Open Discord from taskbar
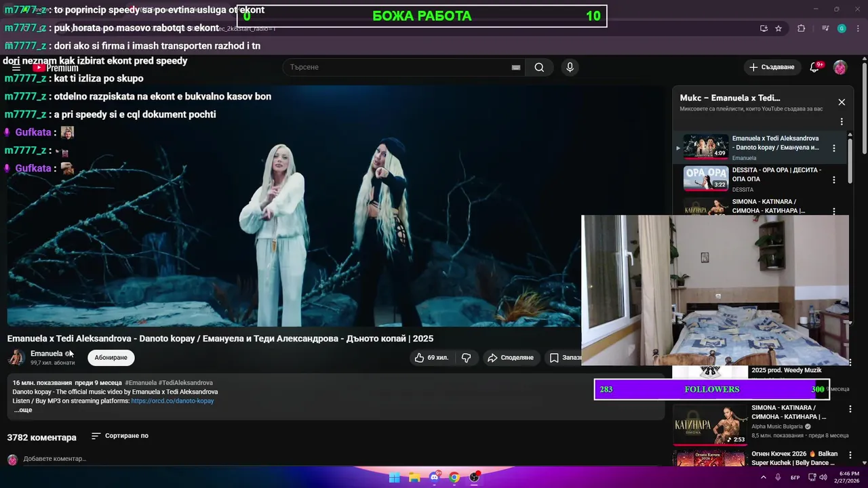 click(x=435, y=477)
